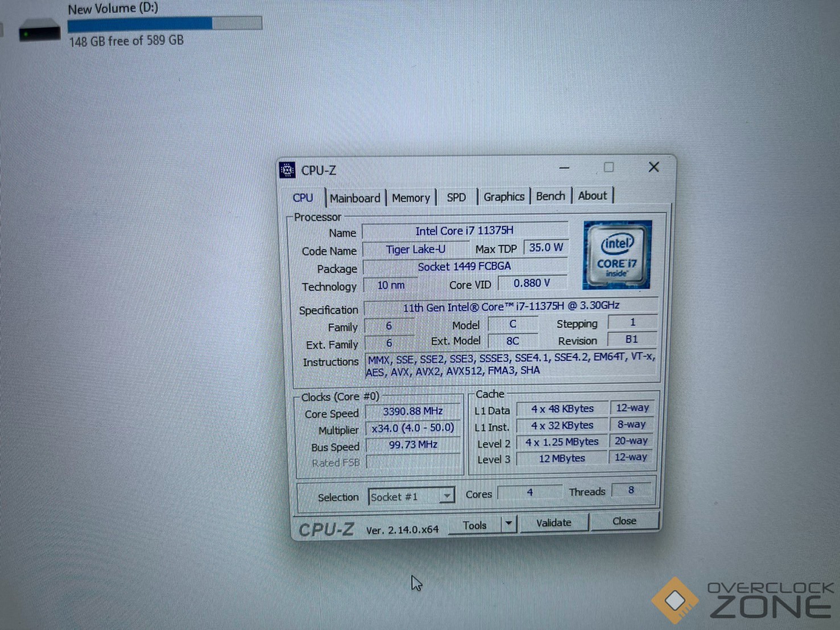Viewport: 840px width, 630px height.
Task: Open the Bench tab
Action: coord(550,196)
